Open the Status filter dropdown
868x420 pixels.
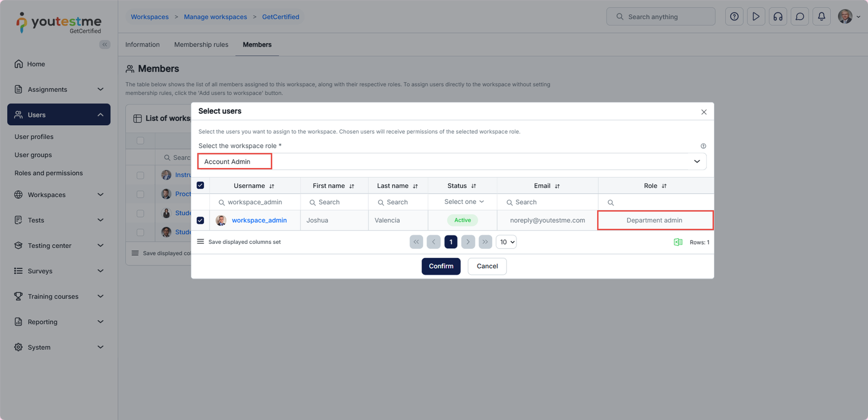point(463,202)
